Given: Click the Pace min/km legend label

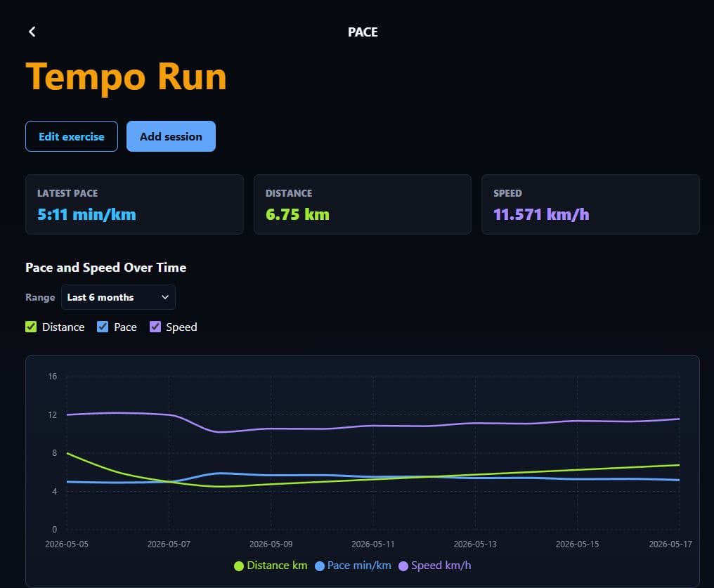Looking at the screenshot, I should (359, 566).
